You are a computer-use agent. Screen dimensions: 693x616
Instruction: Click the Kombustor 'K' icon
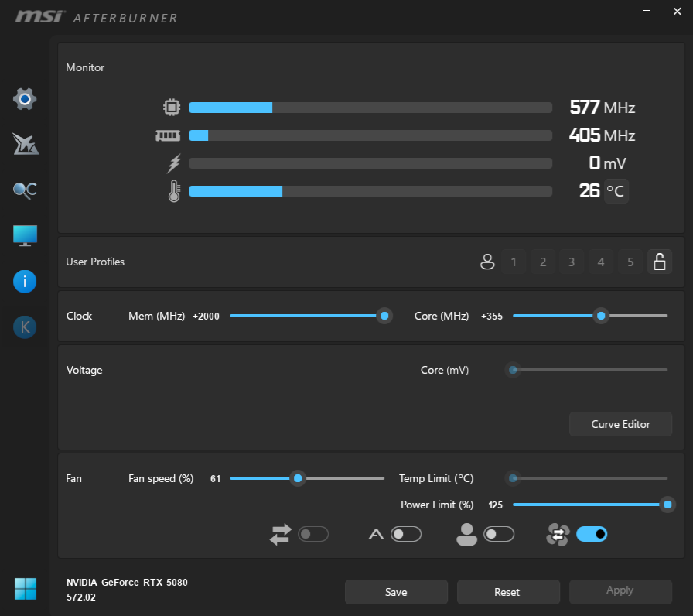(25, 327)
